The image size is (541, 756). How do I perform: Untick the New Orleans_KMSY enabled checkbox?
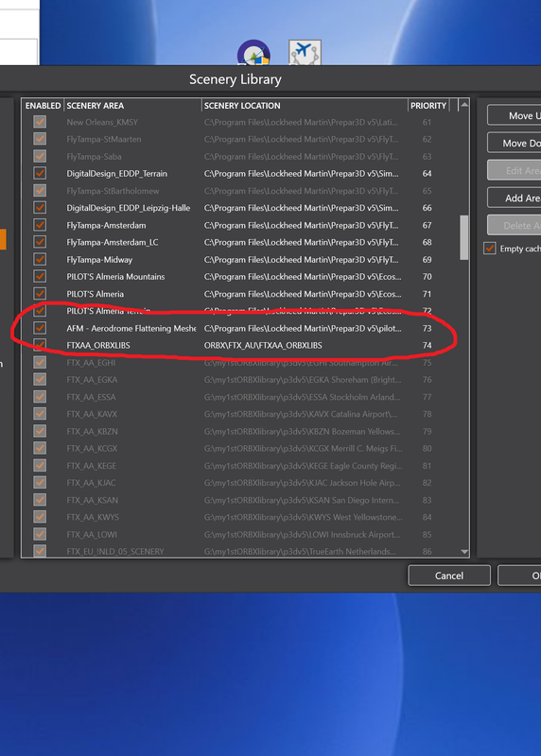point(40,122)
